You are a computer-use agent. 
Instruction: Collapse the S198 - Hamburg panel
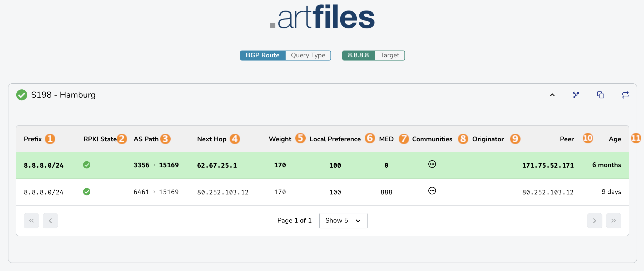pos(552,95)
